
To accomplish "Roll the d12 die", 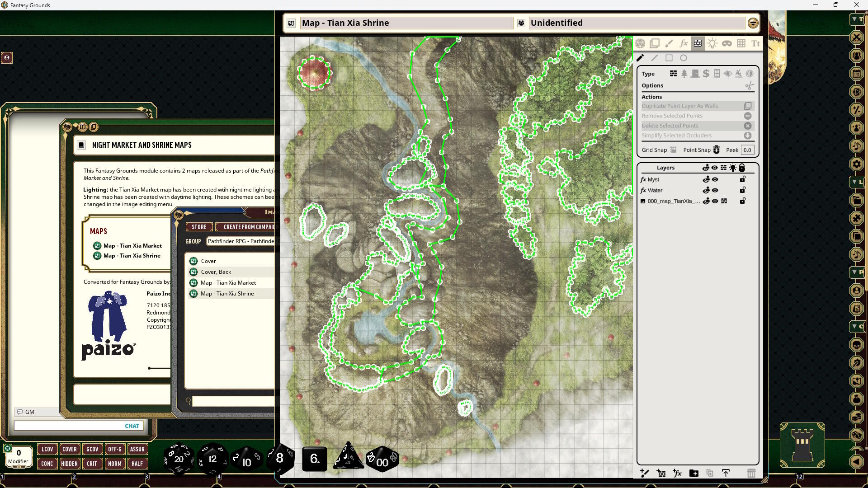I will pyautogui.click(x=212, y=459).
